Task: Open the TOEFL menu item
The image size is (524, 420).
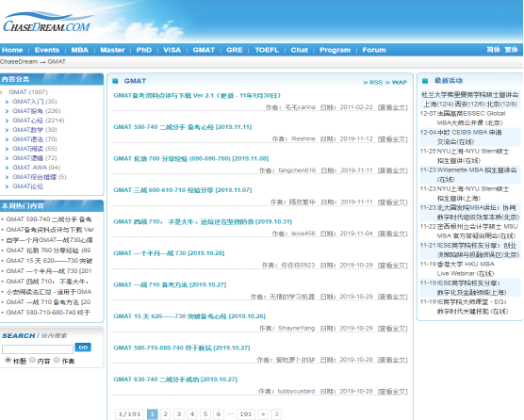Action: coord(267,50)
